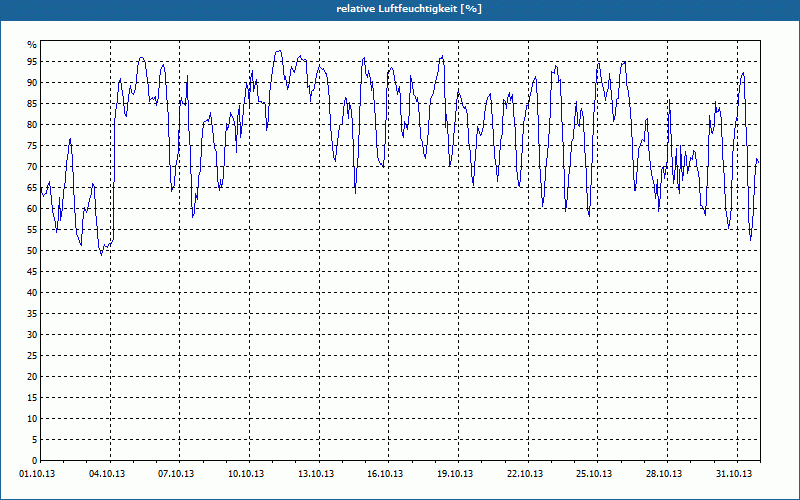Select the 55 y-axis label
The image size is (800, 500).
pos(32,230)
